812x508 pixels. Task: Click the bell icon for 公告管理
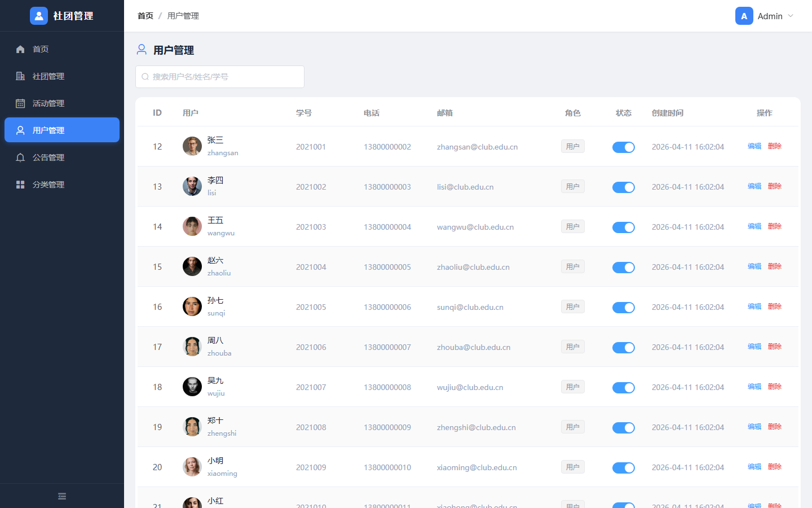coord(20,157)
